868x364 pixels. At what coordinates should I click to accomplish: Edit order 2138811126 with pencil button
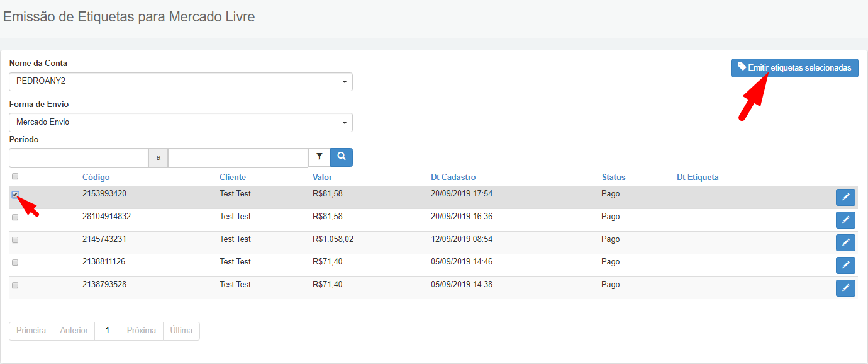point(845,266)
